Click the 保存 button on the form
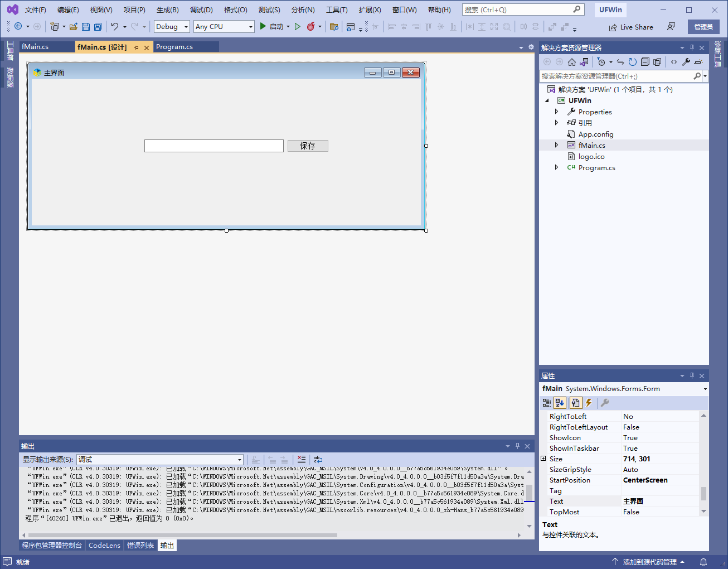Viewport: 728px width, 569px height. (308, 146)
